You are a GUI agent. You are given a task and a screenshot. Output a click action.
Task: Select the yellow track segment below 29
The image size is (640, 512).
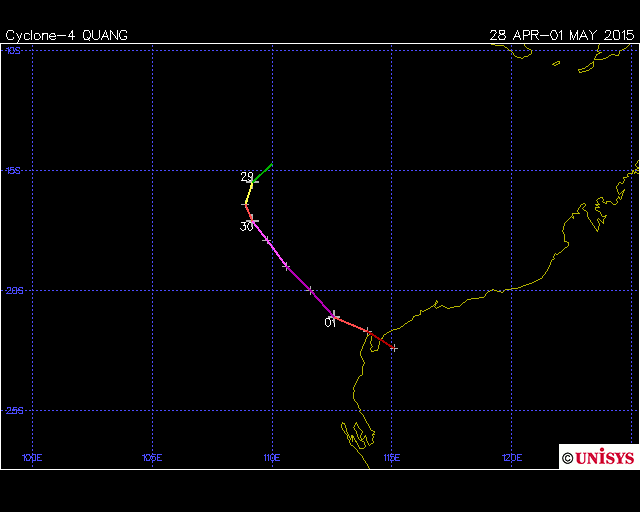point(249,192)
